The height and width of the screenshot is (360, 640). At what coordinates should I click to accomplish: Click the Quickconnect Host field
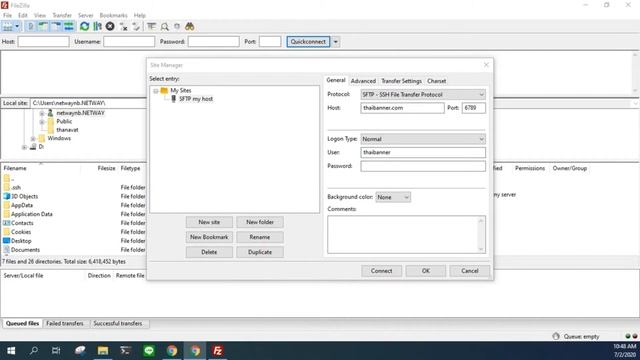(x=43, y=42)
